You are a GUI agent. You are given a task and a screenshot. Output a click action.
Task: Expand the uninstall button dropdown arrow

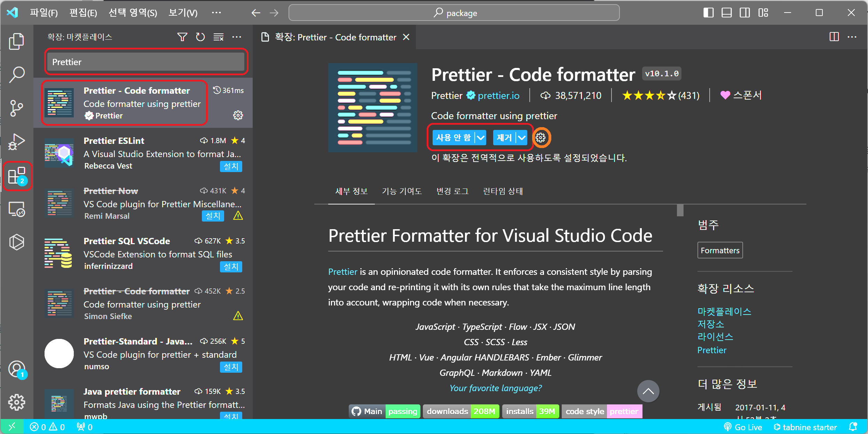tap(521, 138)
